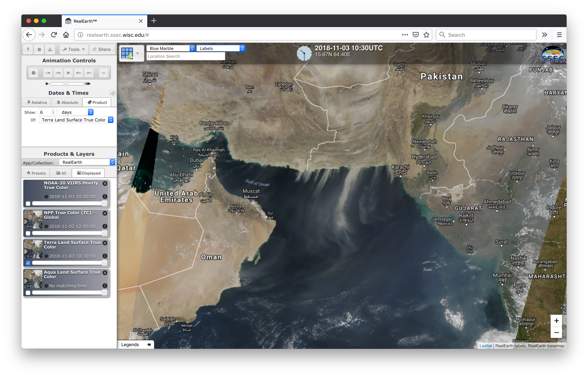Show info for Terra Land Surface layer
Screen dimensions: 588x377
coord(105,256)
